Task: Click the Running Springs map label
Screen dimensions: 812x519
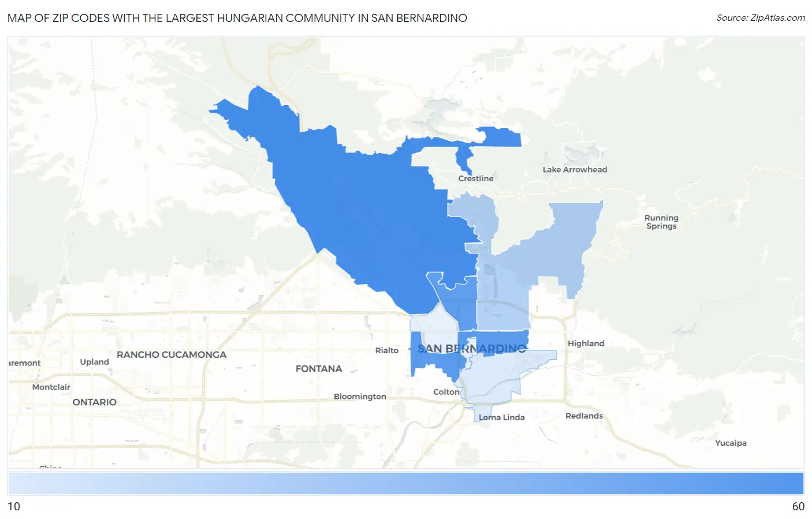Action: pyautogui.click(x=661, y=222)
